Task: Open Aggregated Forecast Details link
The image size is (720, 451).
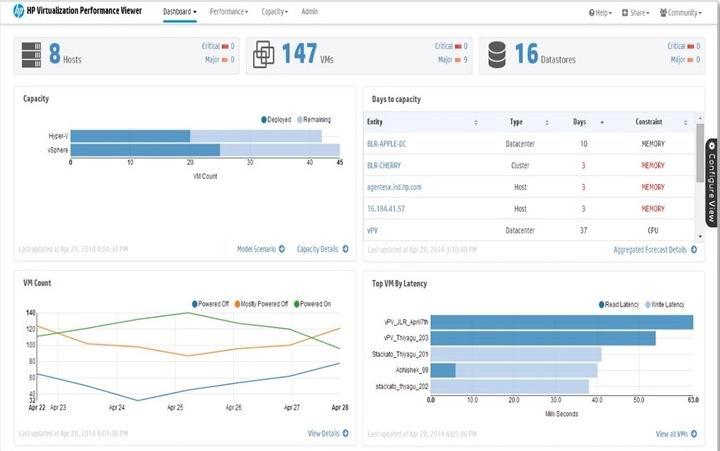Action: point(650,250)
